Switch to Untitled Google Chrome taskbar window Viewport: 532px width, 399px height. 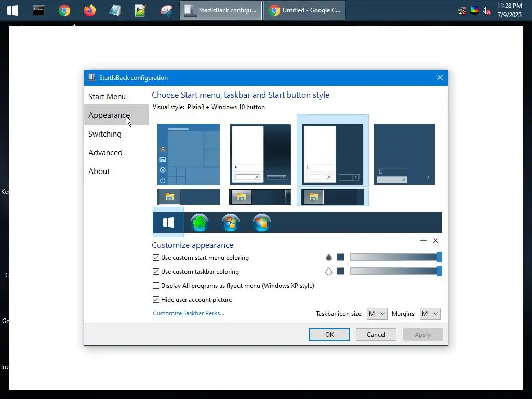coord(304,10)
